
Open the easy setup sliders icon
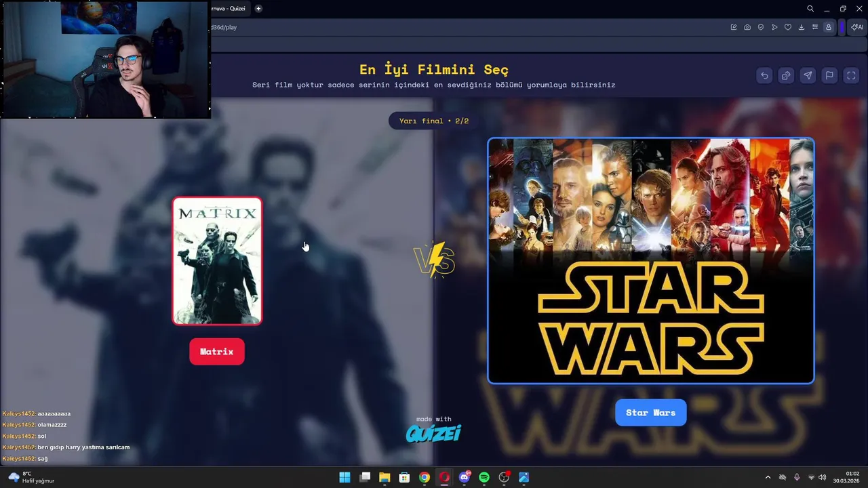(815, 27)
